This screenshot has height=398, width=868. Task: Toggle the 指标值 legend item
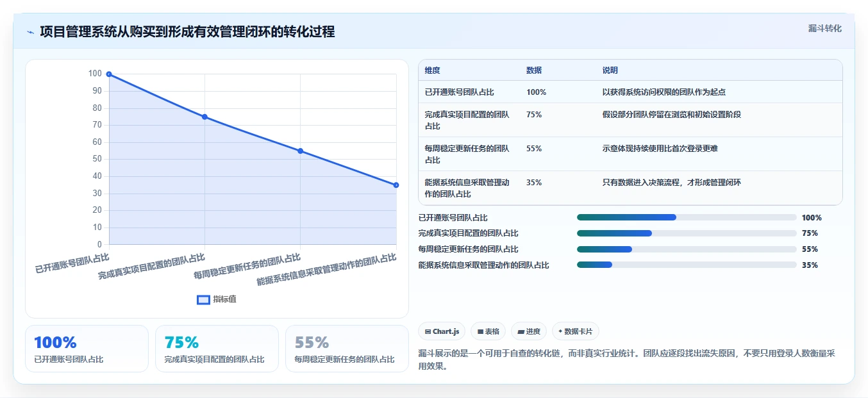217,299
